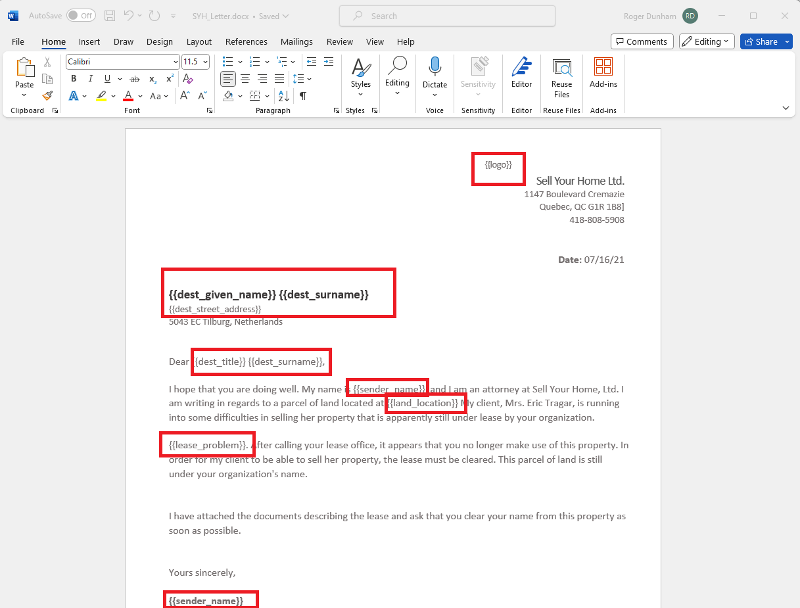The width and height of the screenshot is (800, 608).
Task: Click the Copy icon in Clipboard group
Action: coord(47,79)
